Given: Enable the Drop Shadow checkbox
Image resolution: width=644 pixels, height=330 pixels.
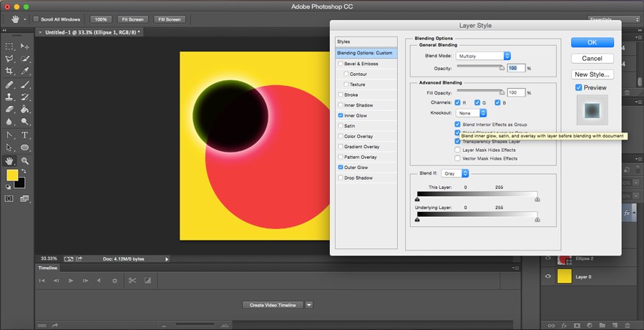Looking at the screenshot, I should [x=341, y=178].
